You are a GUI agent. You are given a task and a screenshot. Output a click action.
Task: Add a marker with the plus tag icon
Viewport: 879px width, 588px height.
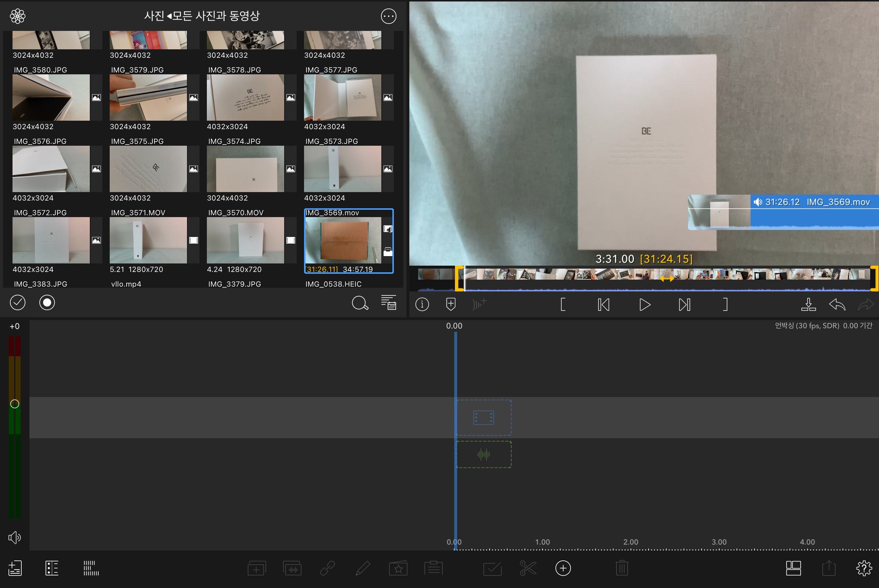click(x=451, y=304)
